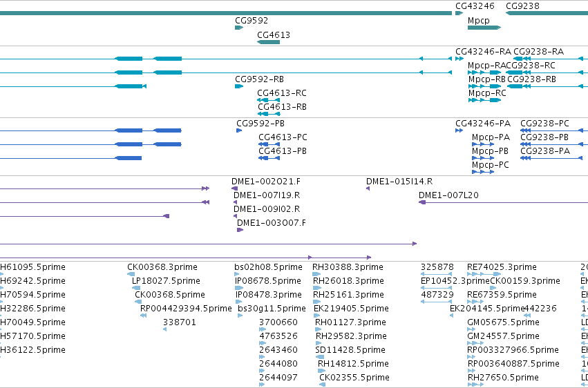Click EST RH25161.3prime label
Image resolution: width=588 pixels, height=388 pixels.
(349, 295)
